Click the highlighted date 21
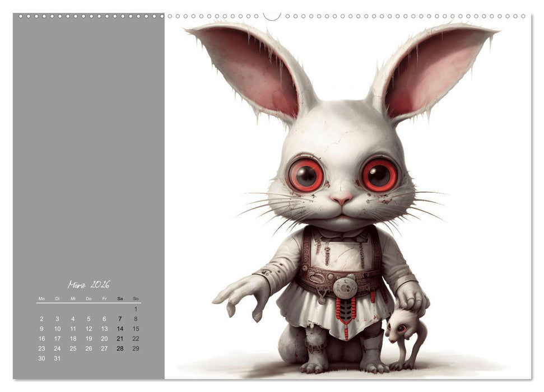 119,337
